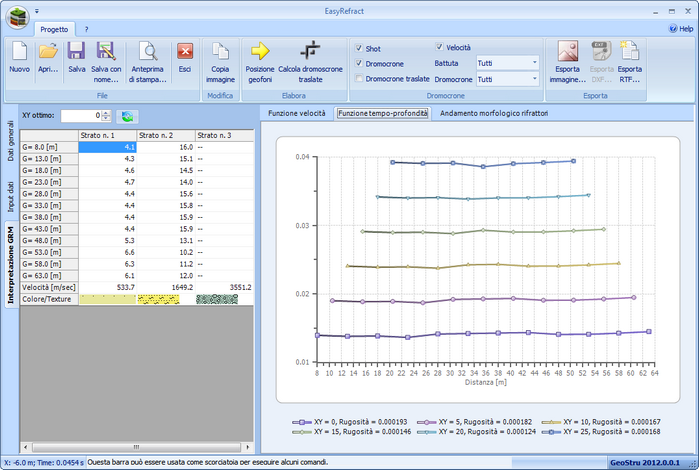Toggle the Velocità checkbox
Image resolution: width=699 pixels, height=470 pixels.
(x=439, y=47)
